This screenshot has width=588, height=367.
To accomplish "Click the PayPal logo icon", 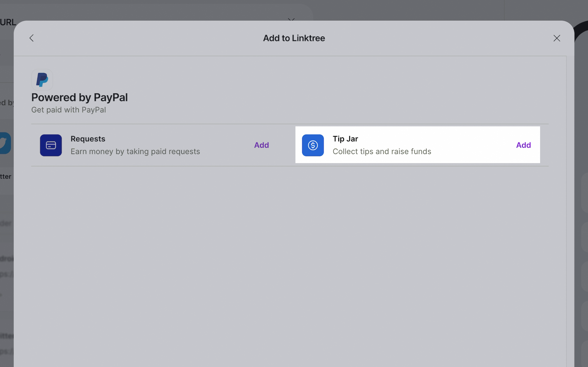I will click(x=42, y=80).
